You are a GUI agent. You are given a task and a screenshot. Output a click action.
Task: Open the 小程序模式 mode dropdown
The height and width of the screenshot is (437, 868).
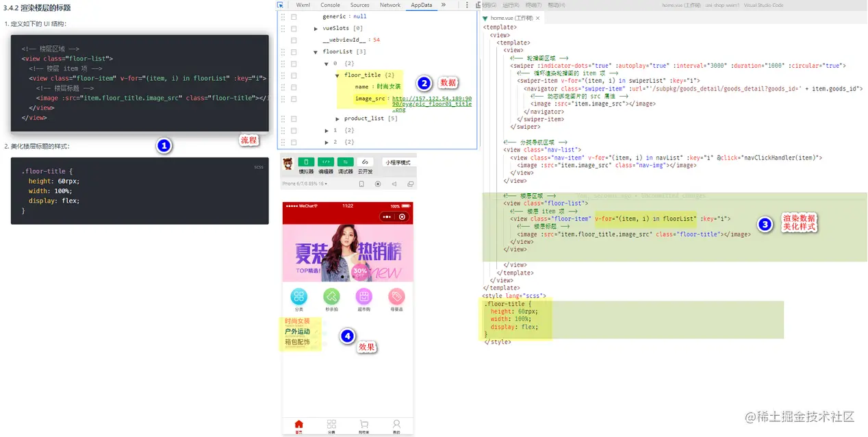click(398, 162)
